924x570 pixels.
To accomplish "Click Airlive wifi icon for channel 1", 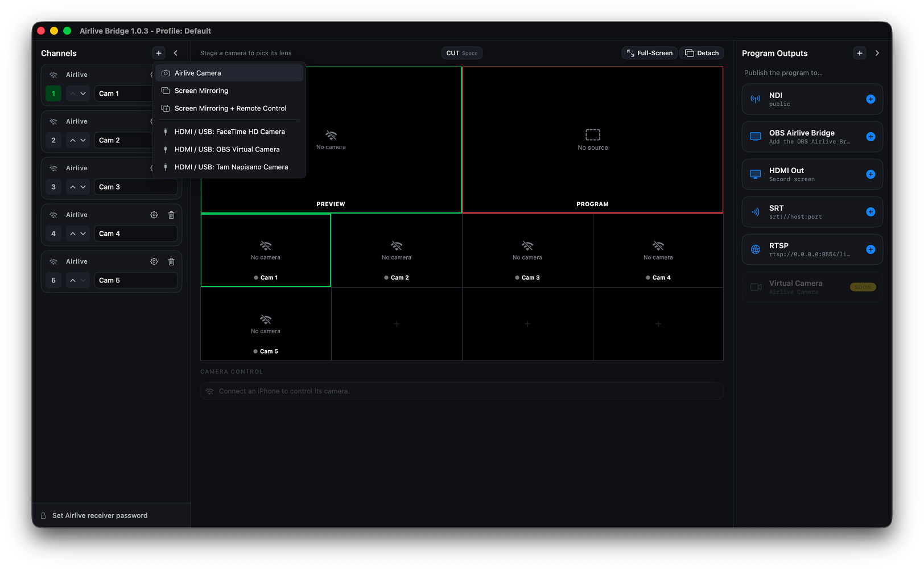I will (53, 75).
